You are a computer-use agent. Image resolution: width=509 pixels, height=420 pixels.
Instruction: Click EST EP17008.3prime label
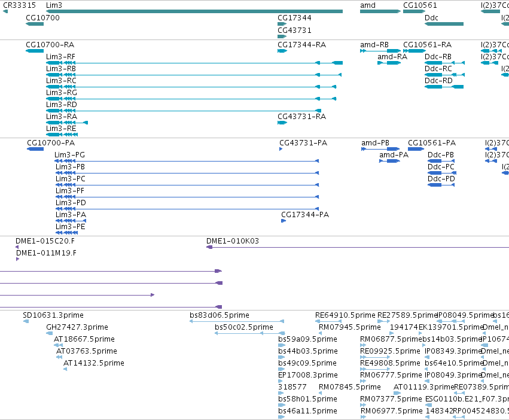pyautogui.click(x=308, y=375)
